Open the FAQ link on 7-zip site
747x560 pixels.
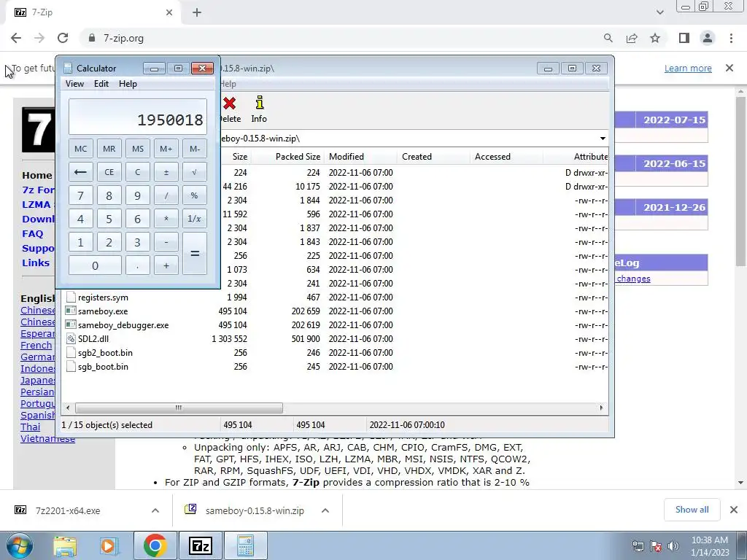(x=32, y=233)
